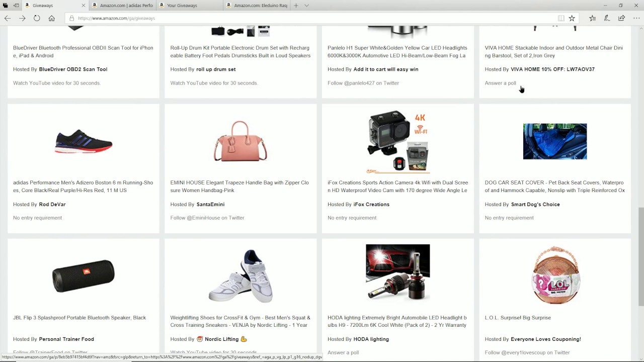Add page to favorites with star icon
This screenshot has height=362, width=644.
(x=572, y=18)
